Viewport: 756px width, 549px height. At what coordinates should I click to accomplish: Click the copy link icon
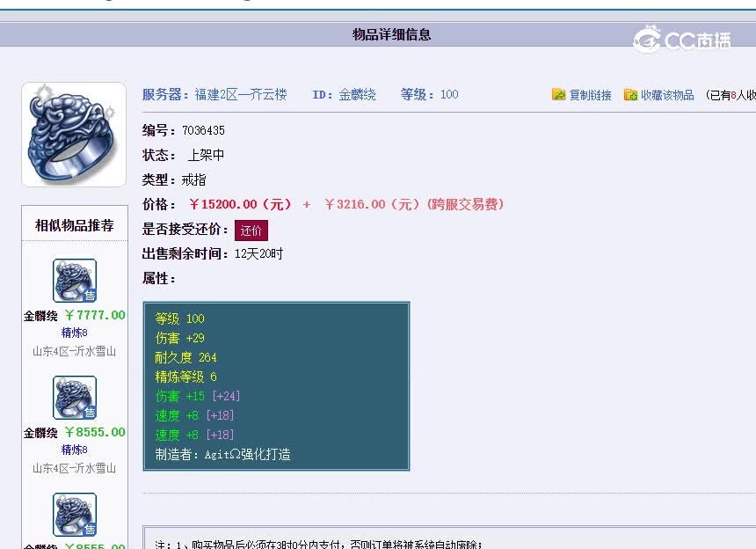[559, 94]
